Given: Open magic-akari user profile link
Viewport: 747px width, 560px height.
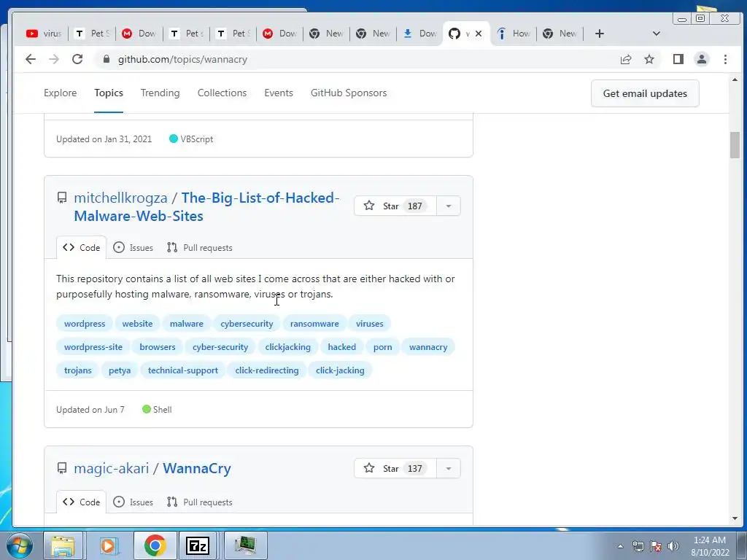Looking at the screenshot, I should tap(112, 468).
